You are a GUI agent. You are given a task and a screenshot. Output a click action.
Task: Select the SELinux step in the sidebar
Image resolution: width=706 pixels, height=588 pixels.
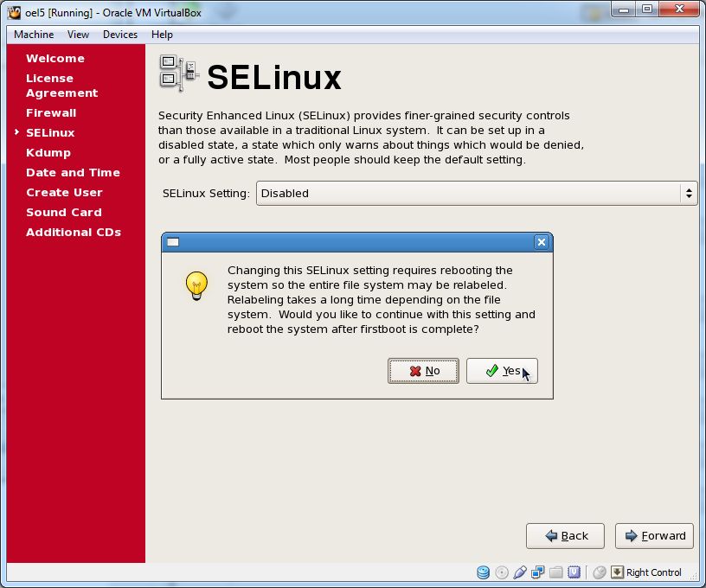[50, 132]
